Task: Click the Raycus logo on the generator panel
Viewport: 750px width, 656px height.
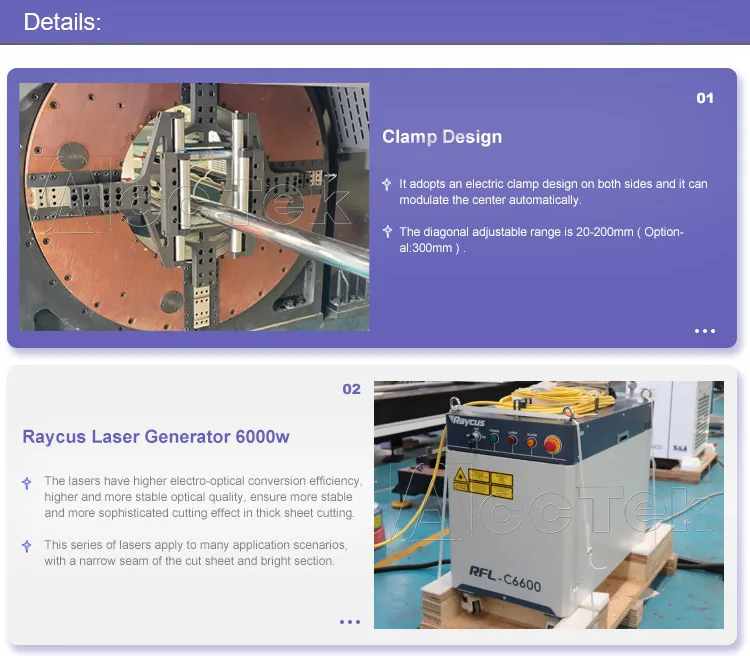Action: [468, 421]
